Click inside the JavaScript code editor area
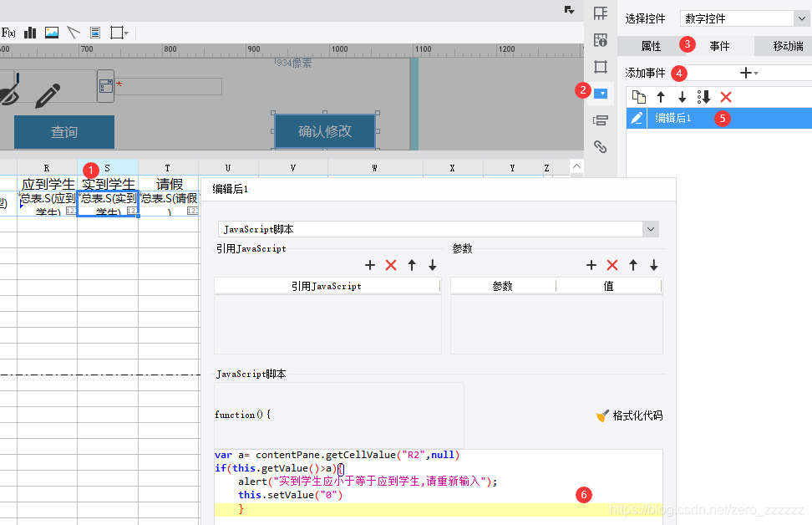 pos(438,487)
